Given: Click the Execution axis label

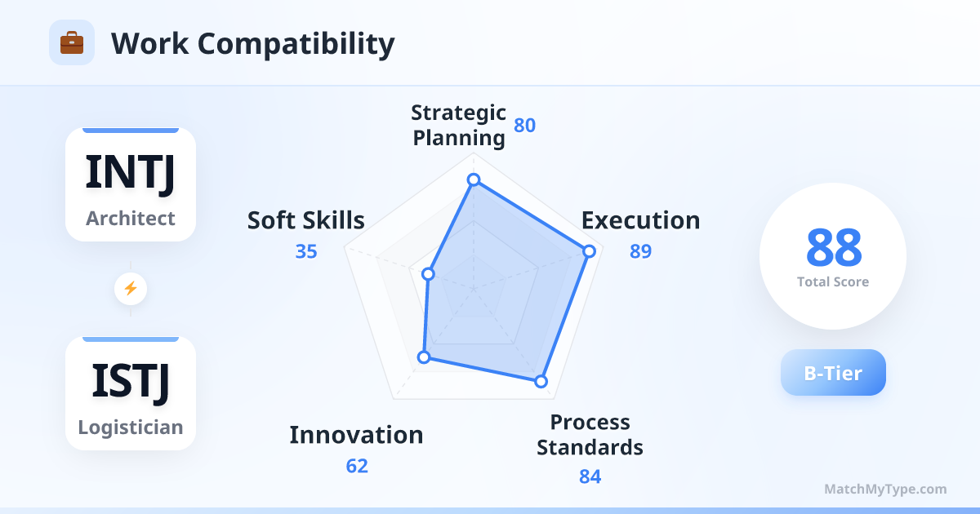Looking at the screenshot, I should (x=640, y=220).
